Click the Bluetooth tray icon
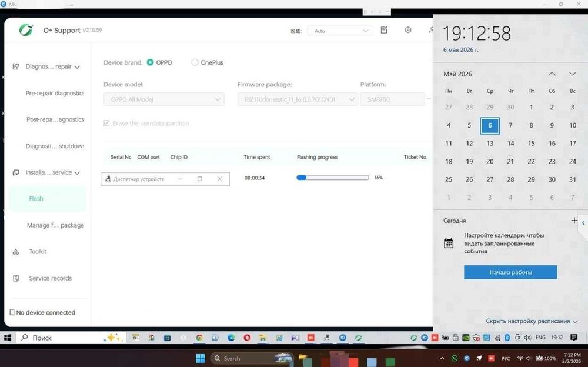 pyautogui.click(x=507, y=338)
